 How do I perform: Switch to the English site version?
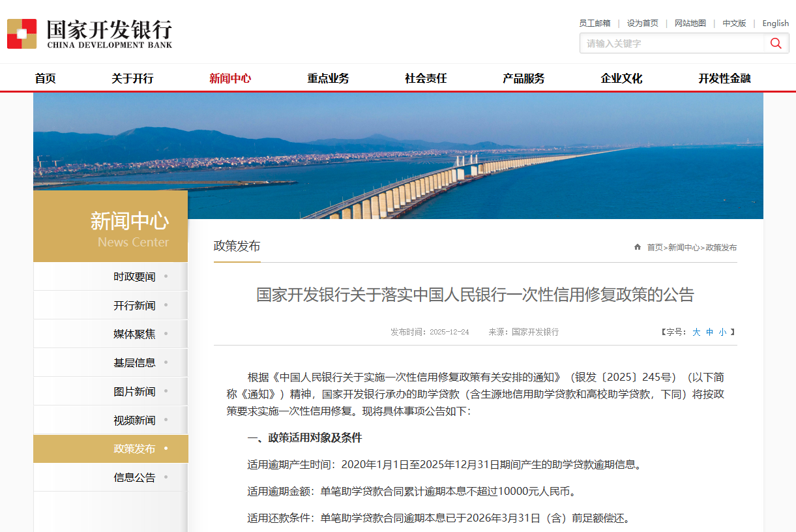click(x=775, y=23)
